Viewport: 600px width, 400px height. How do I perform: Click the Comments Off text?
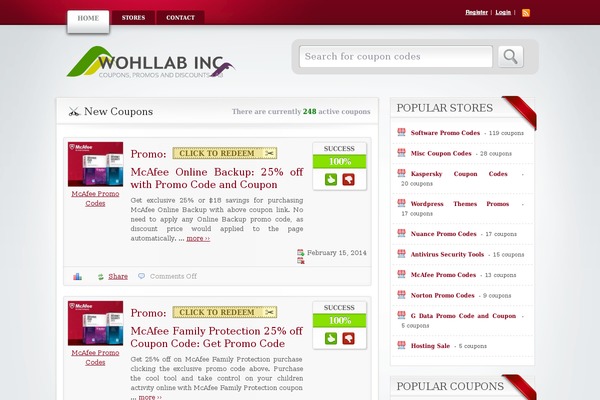coord(173,276)
